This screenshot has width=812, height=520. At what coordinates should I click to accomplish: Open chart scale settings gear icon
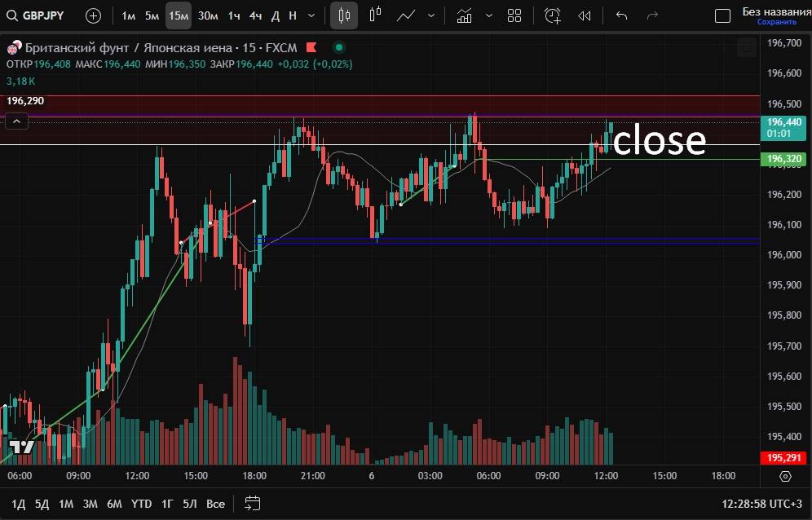coord(785,476)
